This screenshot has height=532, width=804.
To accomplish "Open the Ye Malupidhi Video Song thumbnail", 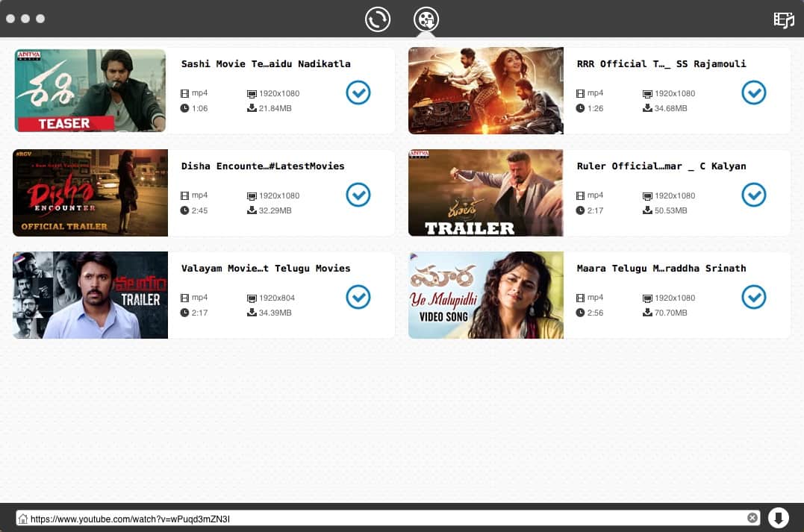I will click(485, 295).
